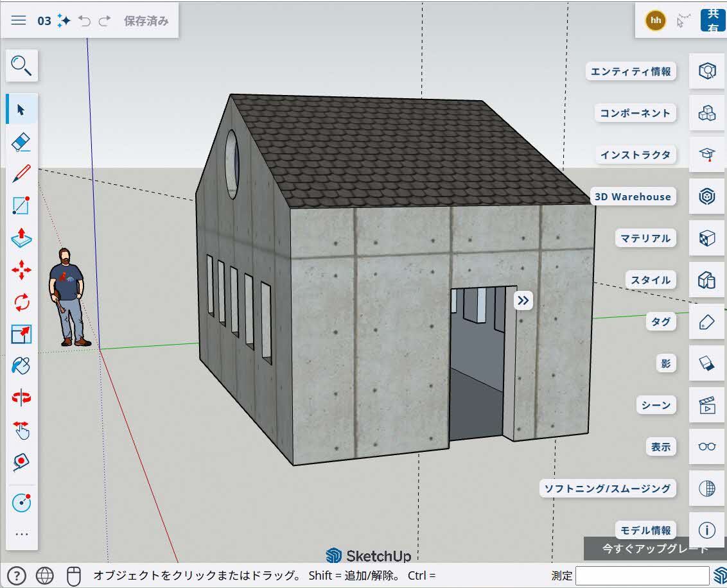Pick the Eraser tool in the toolbar

(21, 142)
